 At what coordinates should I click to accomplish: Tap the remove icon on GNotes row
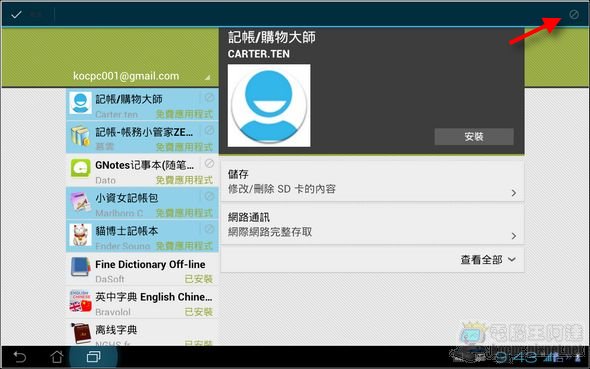point(209,163)
